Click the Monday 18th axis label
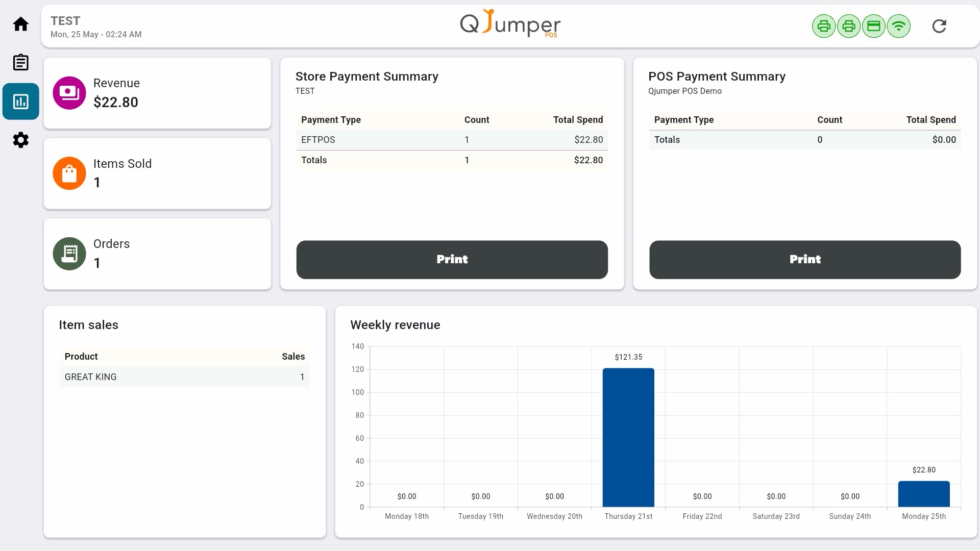The width and height of the screenshot is (980, 551). [407, 516]
